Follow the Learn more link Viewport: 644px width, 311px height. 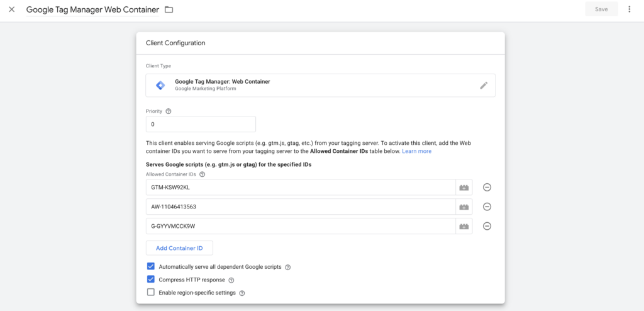(x=416, y=151)
